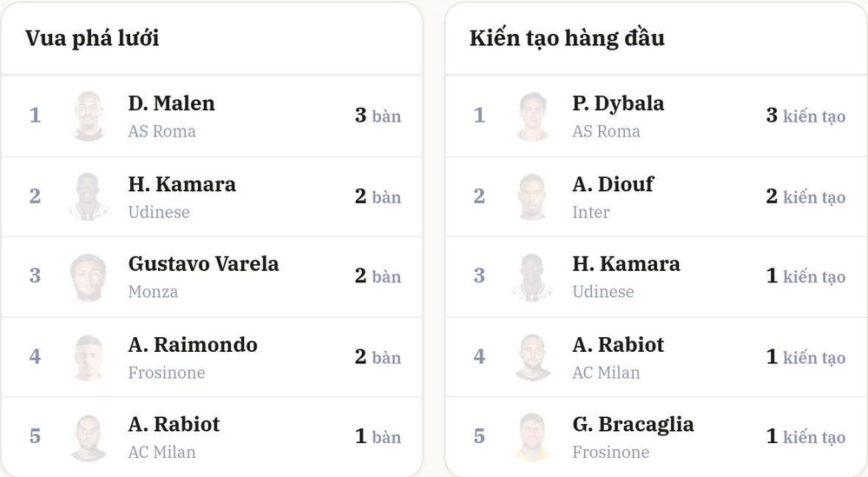
Task: Click the G. Bracaglia name
Action: (633, 424)
